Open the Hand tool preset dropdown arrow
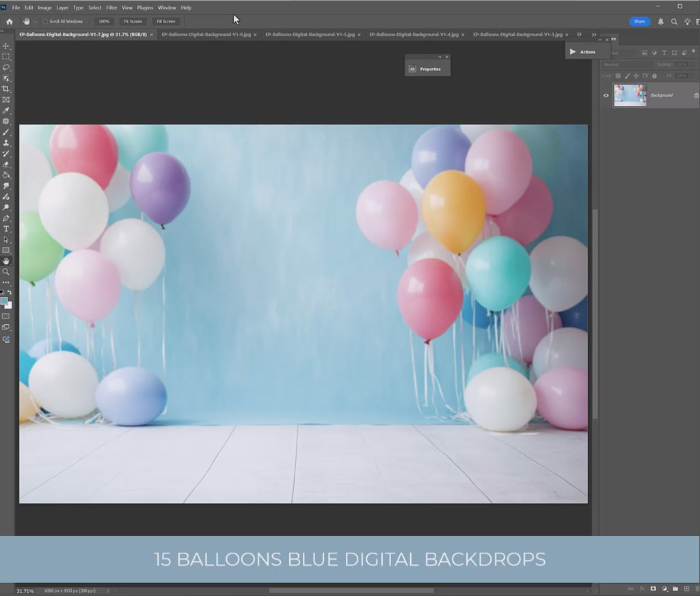700x596 pixels. [x=36, y=21]
